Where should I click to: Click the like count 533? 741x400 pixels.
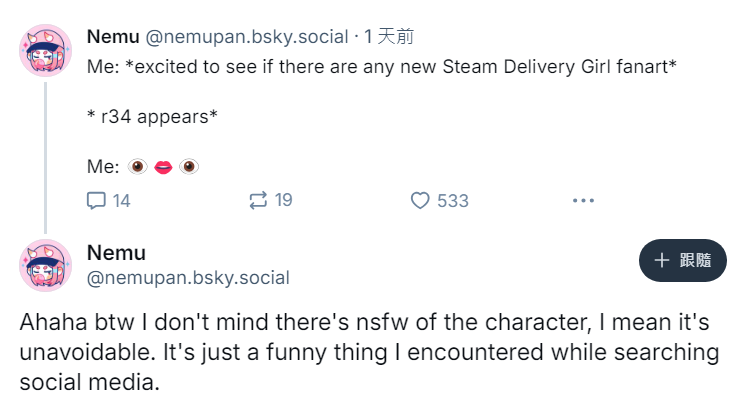(452, 200)
